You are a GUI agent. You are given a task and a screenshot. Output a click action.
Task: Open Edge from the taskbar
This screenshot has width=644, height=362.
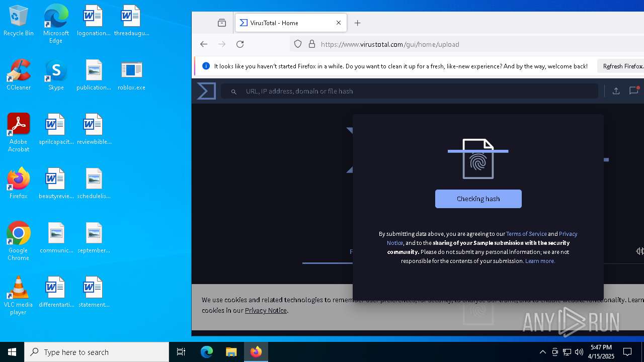pos(207,352)
